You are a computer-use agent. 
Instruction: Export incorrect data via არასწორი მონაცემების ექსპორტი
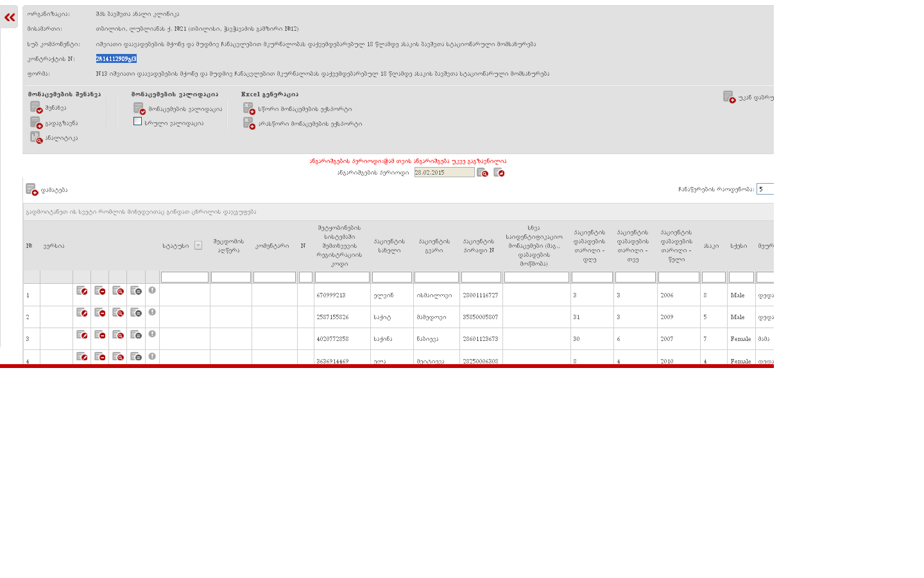[x=249, y=123]
